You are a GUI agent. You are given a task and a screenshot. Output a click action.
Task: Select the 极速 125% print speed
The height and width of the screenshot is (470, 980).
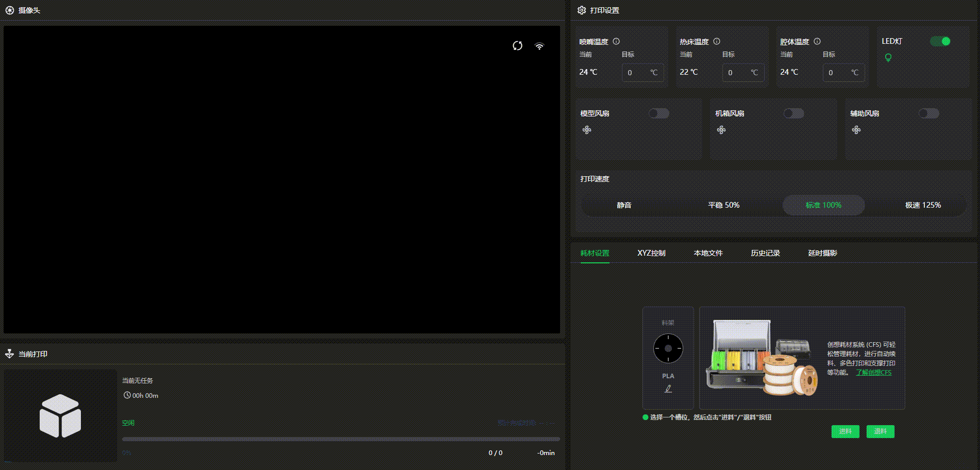tap(923, 205)
